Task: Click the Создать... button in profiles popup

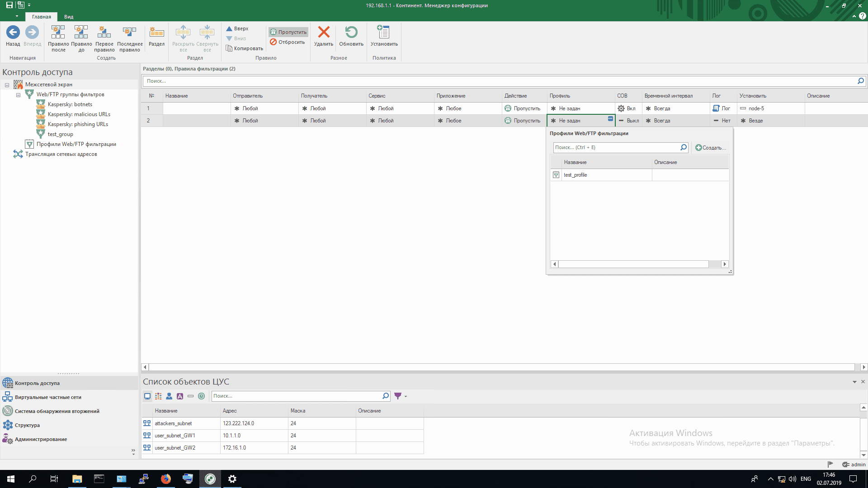Action: tap(710, 148)
